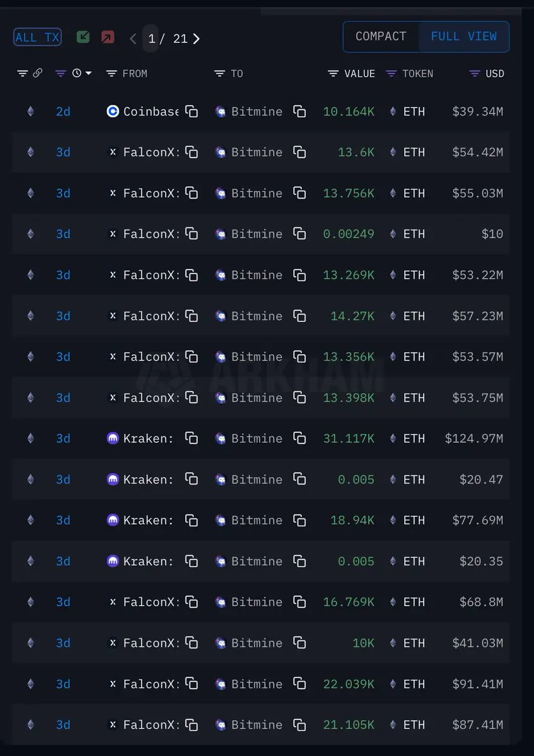Open Kraken entity in $77.69M row
Viewport: 534px width, 756px height.
click(x=148, y=520)
